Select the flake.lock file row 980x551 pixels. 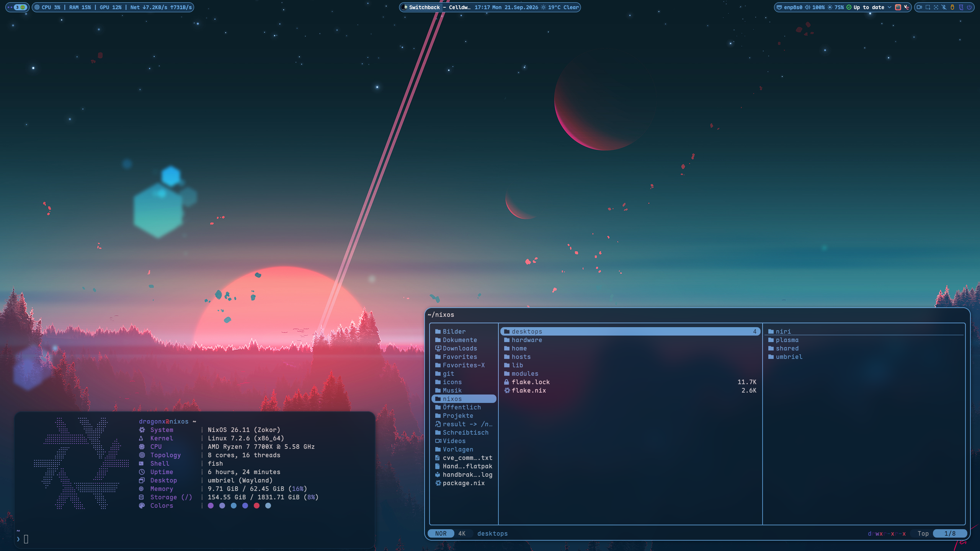point(630,382)
